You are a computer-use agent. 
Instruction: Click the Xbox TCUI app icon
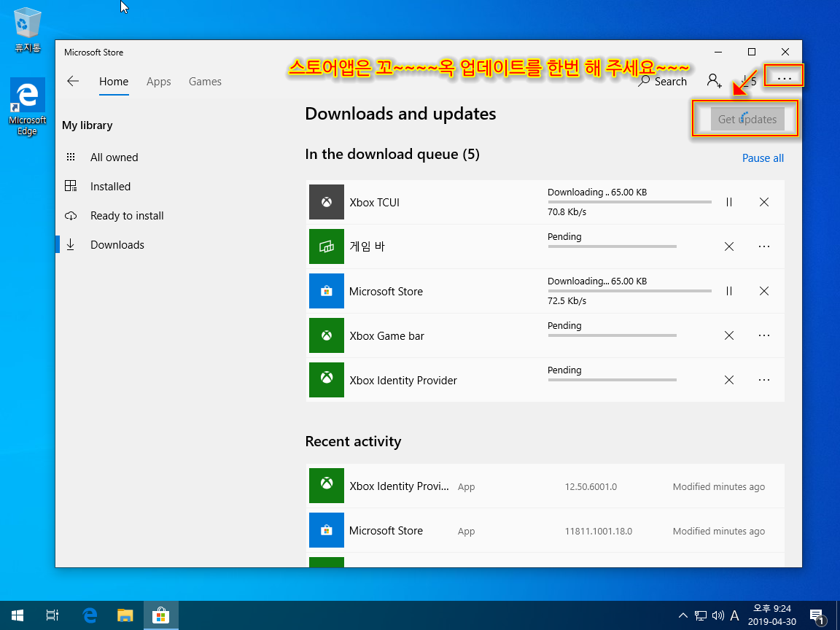click(x=326, y=202)
